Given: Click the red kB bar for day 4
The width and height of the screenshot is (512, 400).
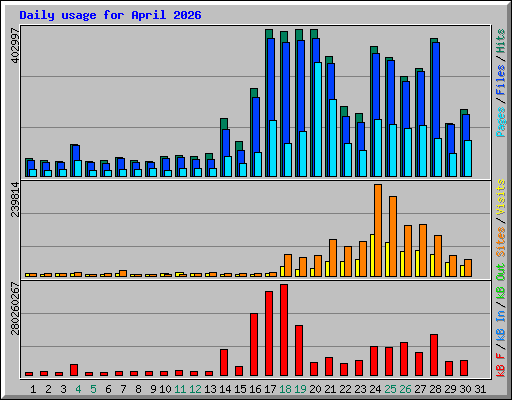Looking at the screenshot, I should pos(74,370).
